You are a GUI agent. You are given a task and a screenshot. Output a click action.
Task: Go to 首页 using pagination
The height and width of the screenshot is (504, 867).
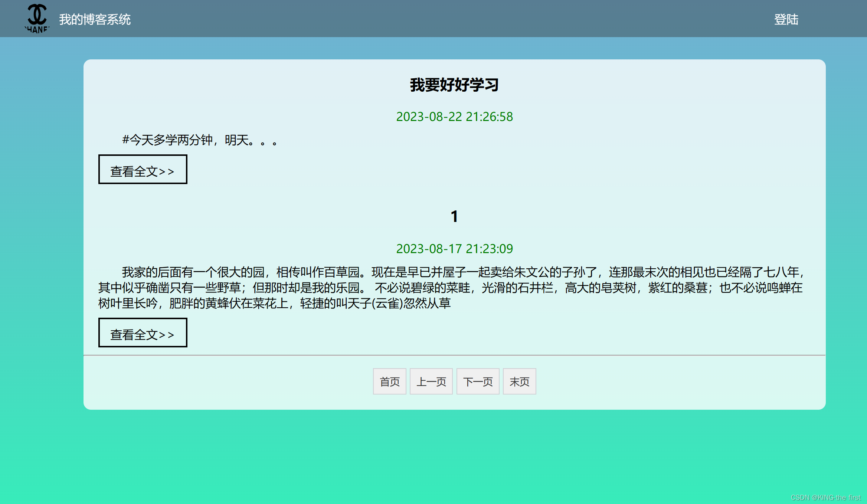389,381
